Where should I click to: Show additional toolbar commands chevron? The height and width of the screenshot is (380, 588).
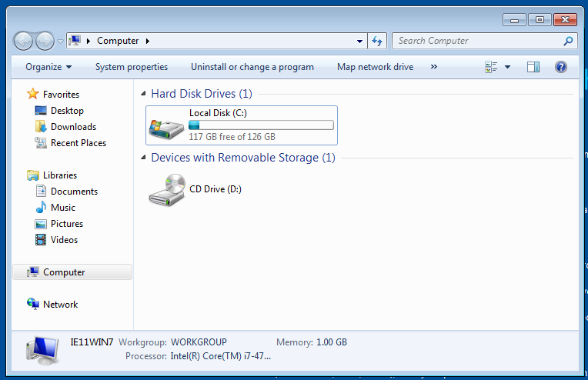point(434,67)
